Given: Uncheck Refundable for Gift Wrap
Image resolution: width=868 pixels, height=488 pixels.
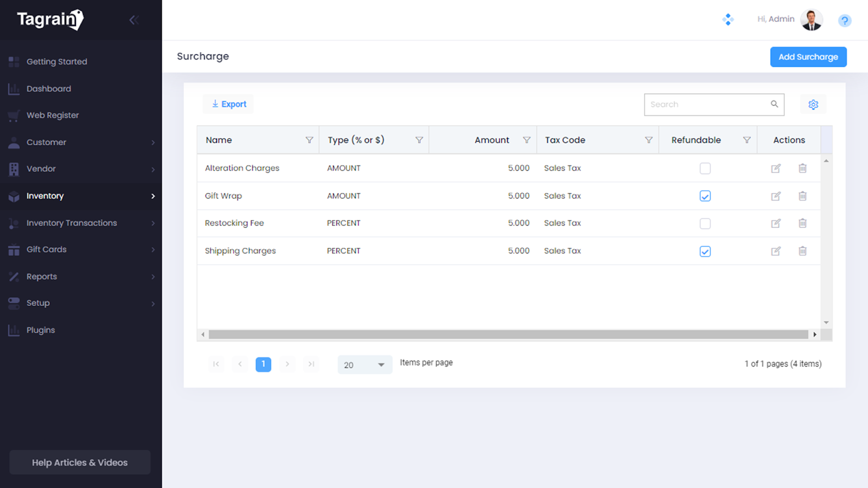Looking at the screenshot, I should (x=705, y=196).
